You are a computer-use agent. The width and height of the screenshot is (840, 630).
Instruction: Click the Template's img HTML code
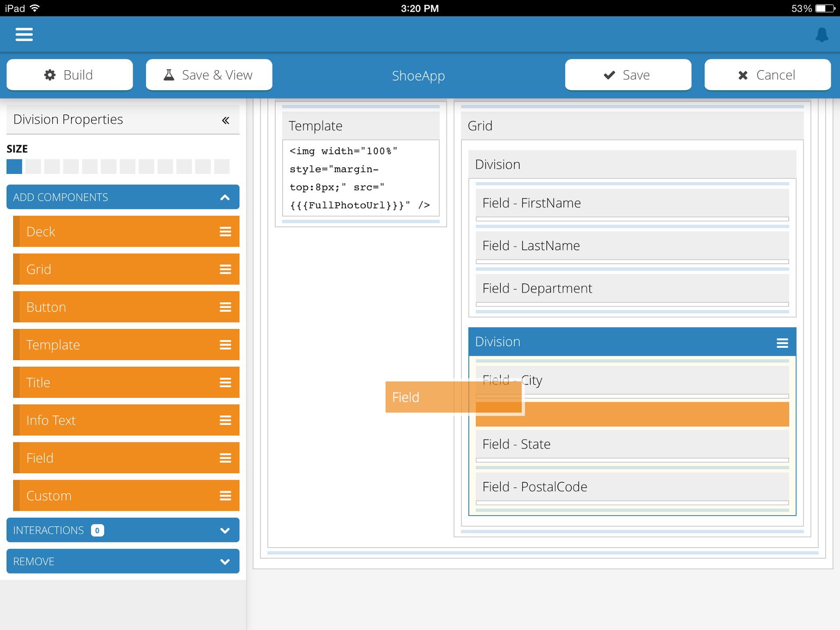(361, 178)
